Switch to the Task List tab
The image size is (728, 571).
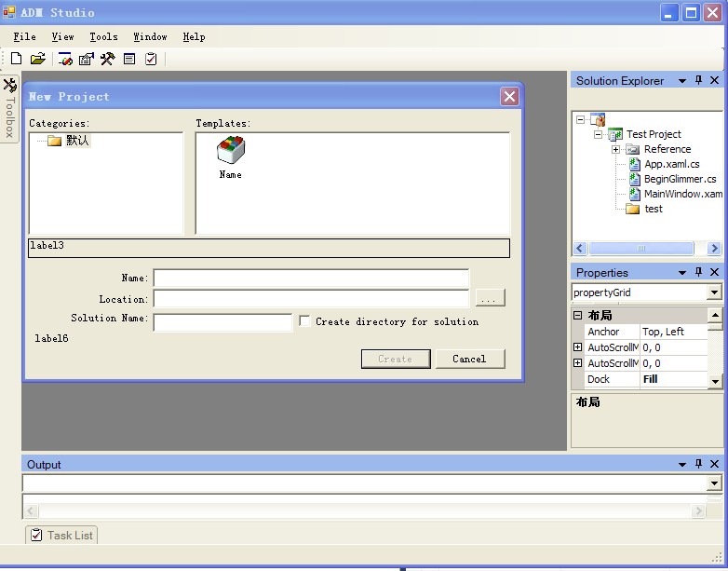[61, 536]
